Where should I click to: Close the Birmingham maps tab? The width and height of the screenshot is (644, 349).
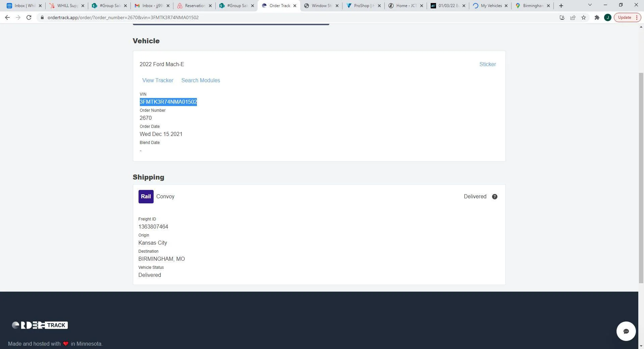click(548, 6)
